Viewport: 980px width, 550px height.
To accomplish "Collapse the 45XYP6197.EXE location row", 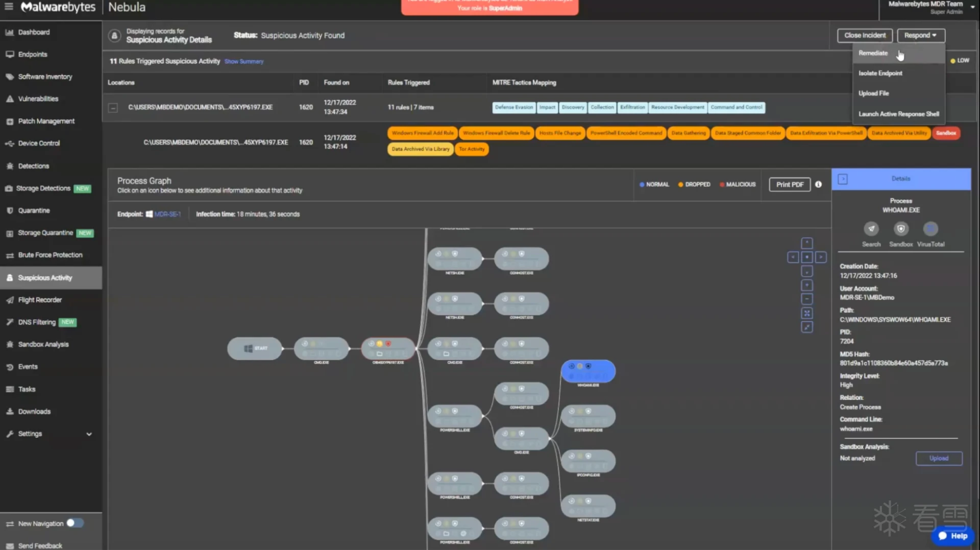I will tap(113, 108).
